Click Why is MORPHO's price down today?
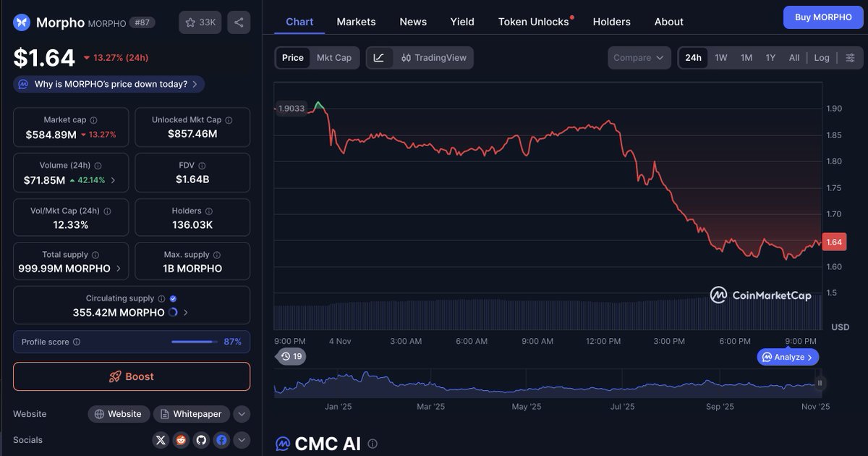The image size is (868, 456). (x=109, y=84)
